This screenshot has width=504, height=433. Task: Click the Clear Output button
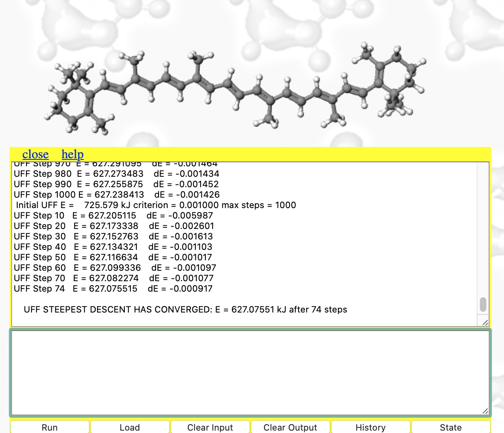pos(290,427)
